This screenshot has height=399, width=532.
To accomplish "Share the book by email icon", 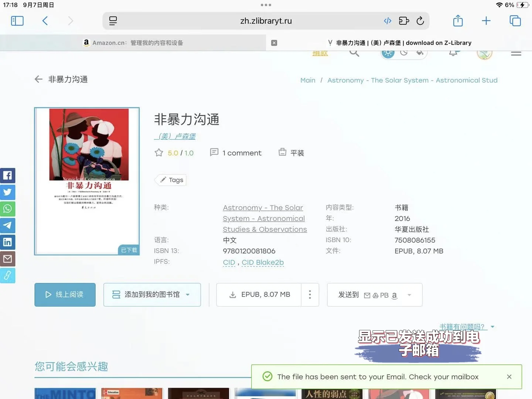I will [7, 259].
